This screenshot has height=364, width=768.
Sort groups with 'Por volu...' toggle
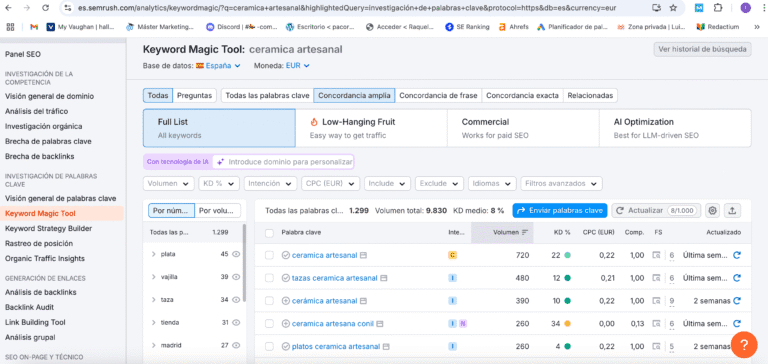point(217,211)
